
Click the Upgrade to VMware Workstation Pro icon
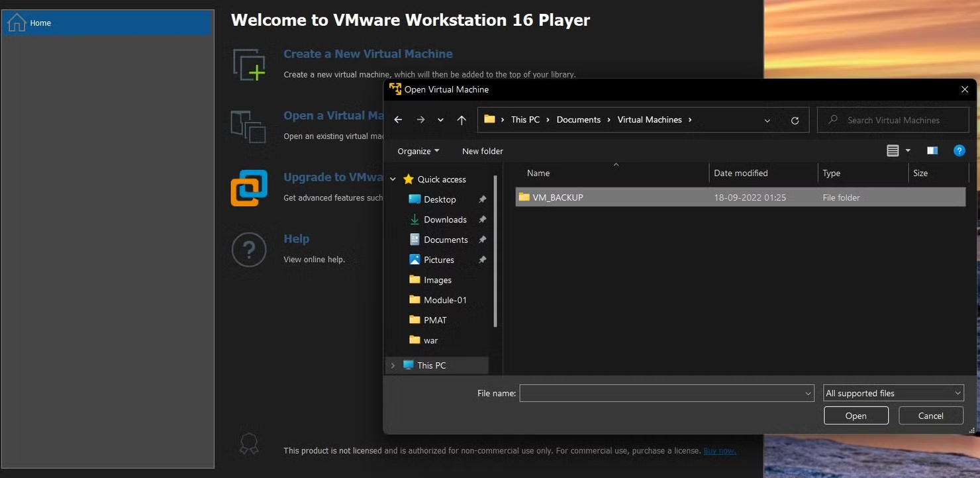point(248,187)
